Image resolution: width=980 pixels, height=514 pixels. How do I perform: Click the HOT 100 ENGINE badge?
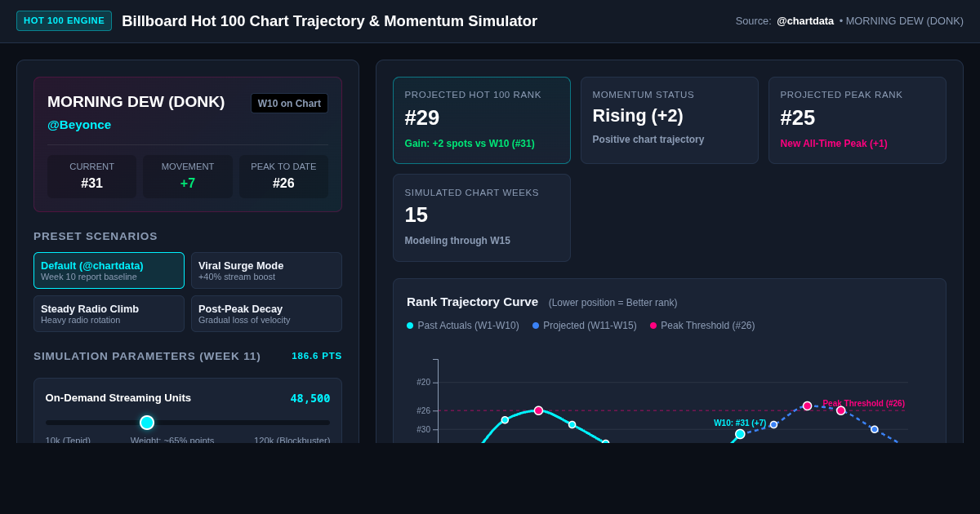[x=64, y=20]
